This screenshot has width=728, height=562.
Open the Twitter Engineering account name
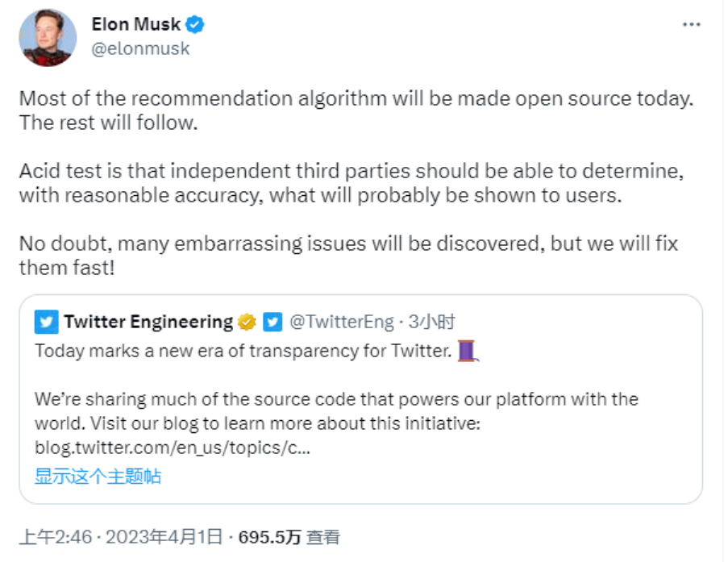148,323
